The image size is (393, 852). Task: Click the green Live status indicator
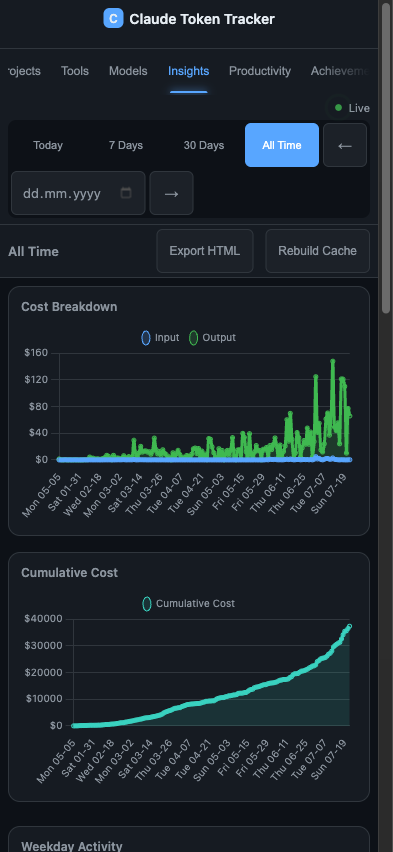(x=339, y=108)
